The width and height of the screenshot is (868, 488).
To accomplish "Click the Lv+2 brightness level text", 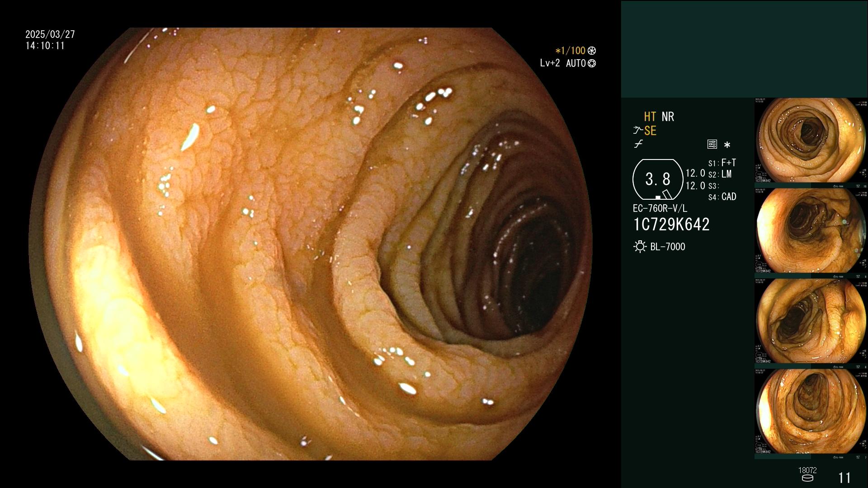I will click(x=550, y=63).
